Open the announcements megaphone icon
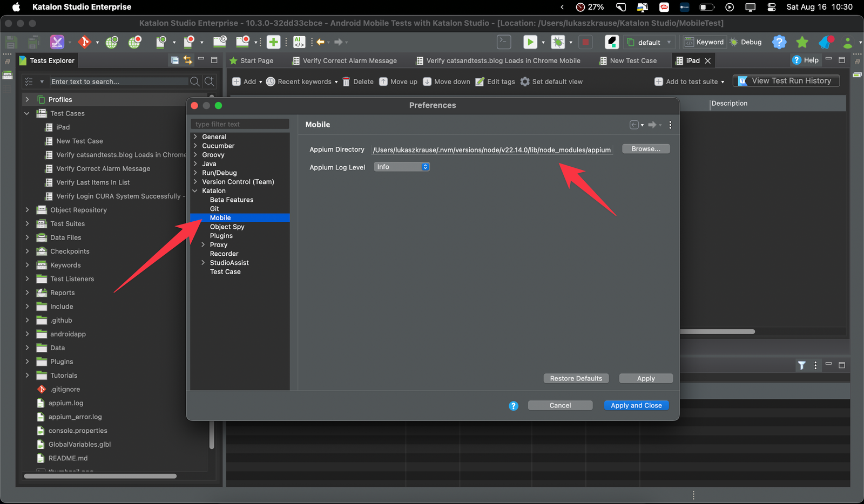Viewport: 864px width, 504px height. 826,42
